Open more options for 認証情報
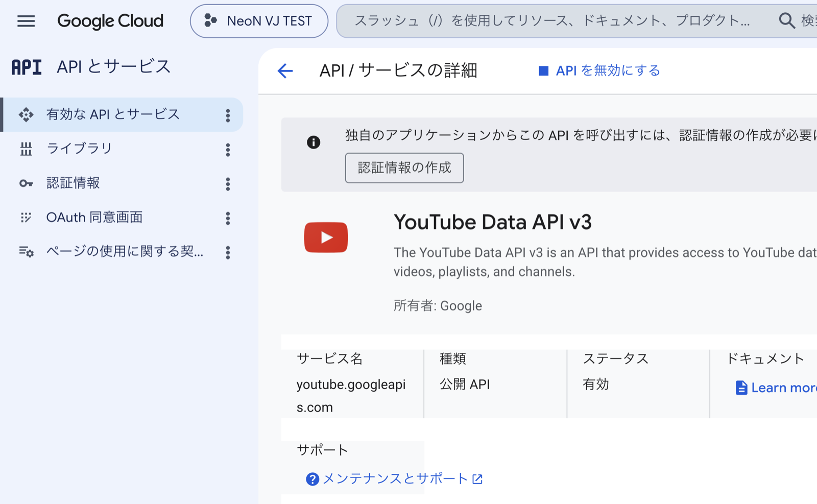 (x=228, y=184)
